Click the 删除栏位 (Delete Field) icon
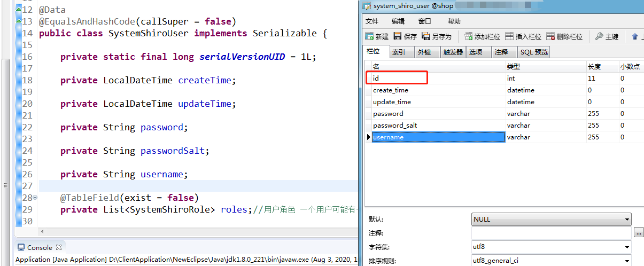The width and height of the screenshot is (644, 266). coord(550,36)
